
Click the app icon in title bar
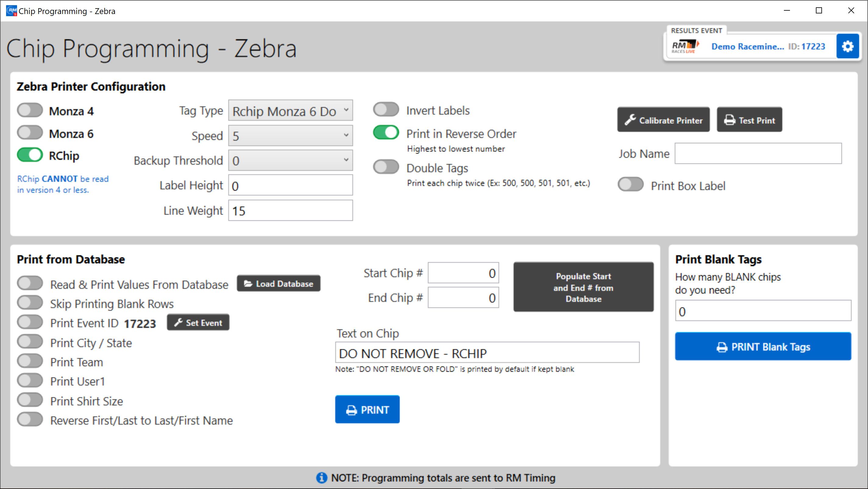12,11
